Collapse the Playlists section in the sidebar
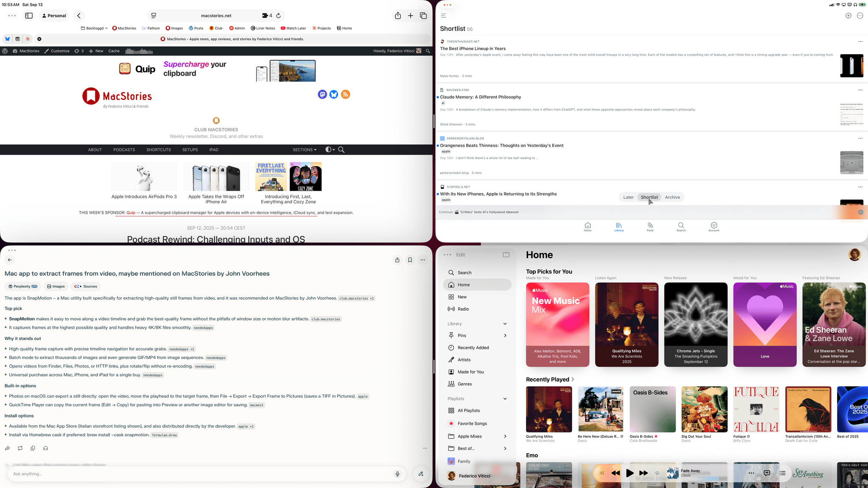 [x=505, y=399]
